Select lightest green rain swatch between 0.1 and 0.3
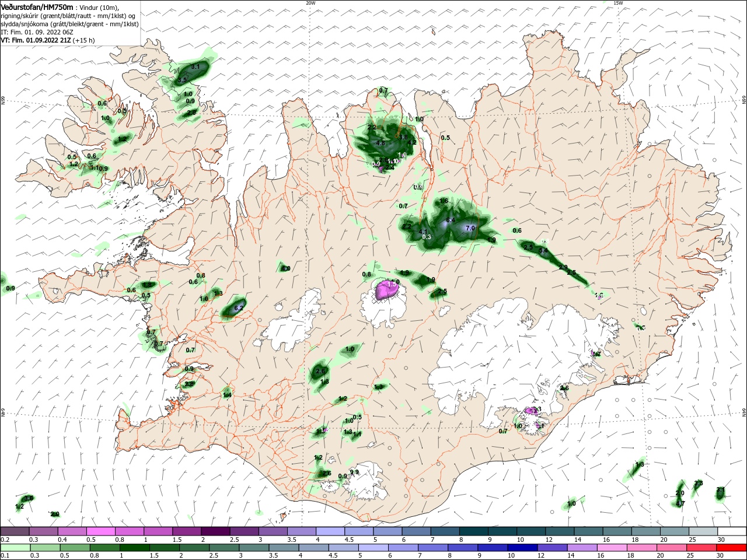The height and width of the screenshot is (560, 747). click(x=14, y=548)
